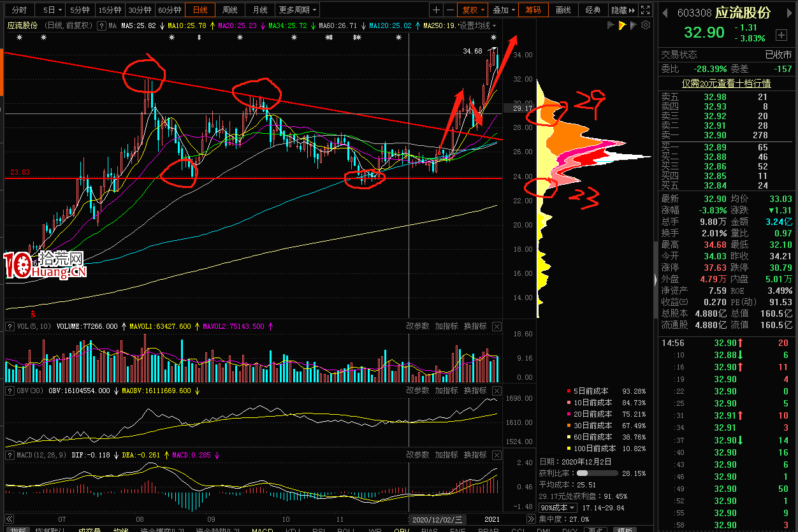The image size is (798, 532).
Task: Expand the 更多周期 period dropdown
Action: [298, 10]
